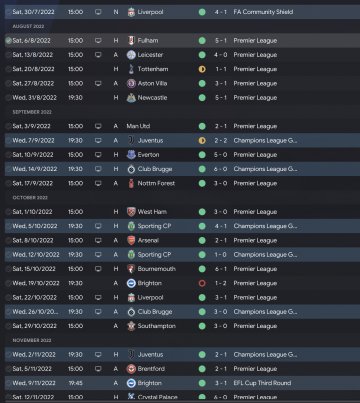Click the West Ham club crest
Image resolution: width=360 pixels, height=403 pixels.
click(131, 212)
